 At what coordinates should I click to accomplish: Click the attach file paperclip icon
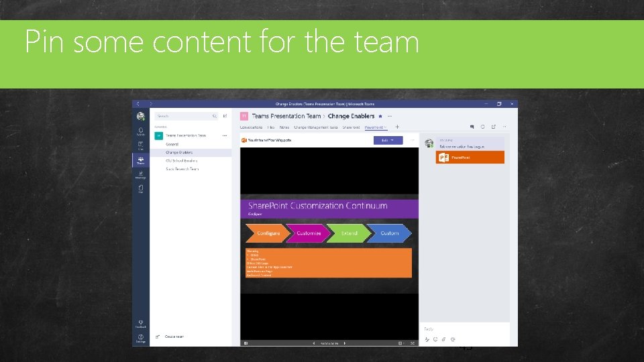(444, 339)
